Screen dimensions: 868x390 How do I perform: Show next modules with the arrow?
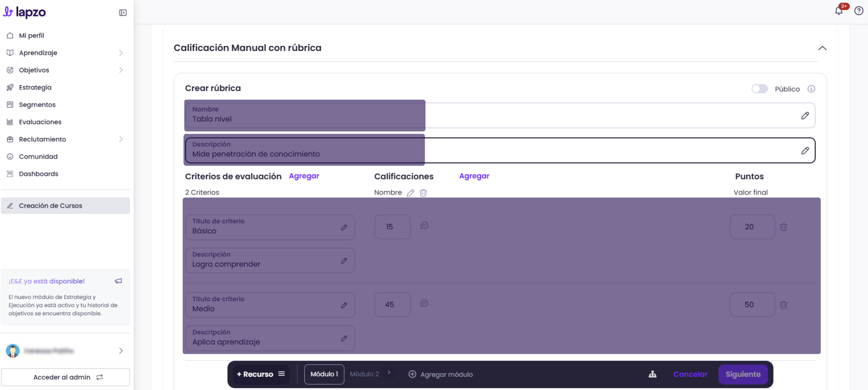coord(389,373)
